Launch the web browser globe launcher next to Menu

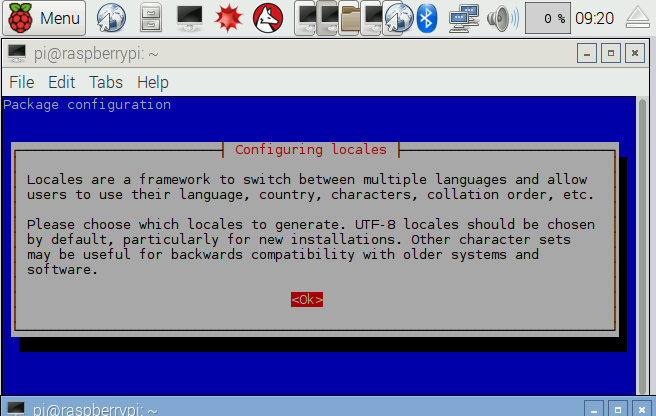111,18
